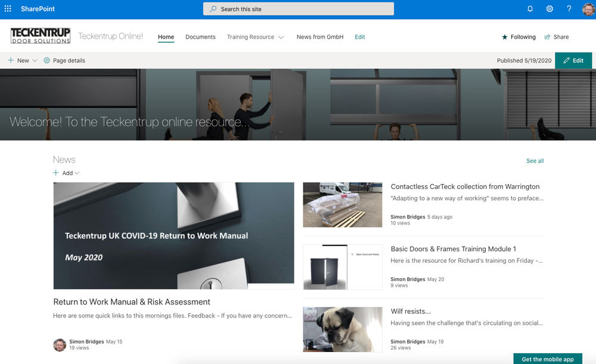Go to the Home tab
Screen dimensions: 596x364
pos(166,37)
